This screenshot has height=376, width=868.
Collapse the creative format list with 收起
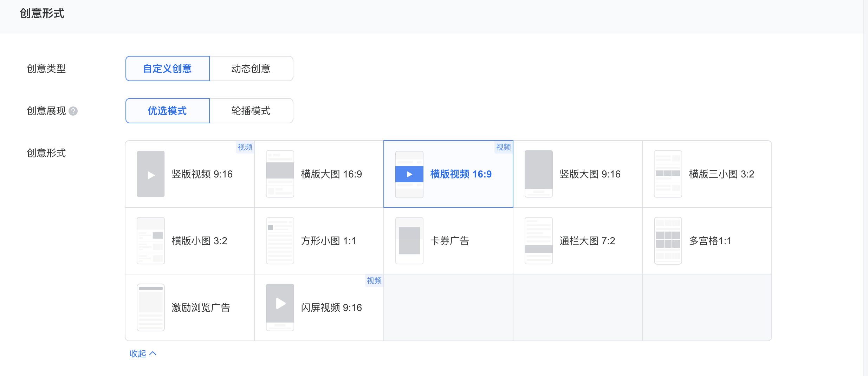click(138, 354)
